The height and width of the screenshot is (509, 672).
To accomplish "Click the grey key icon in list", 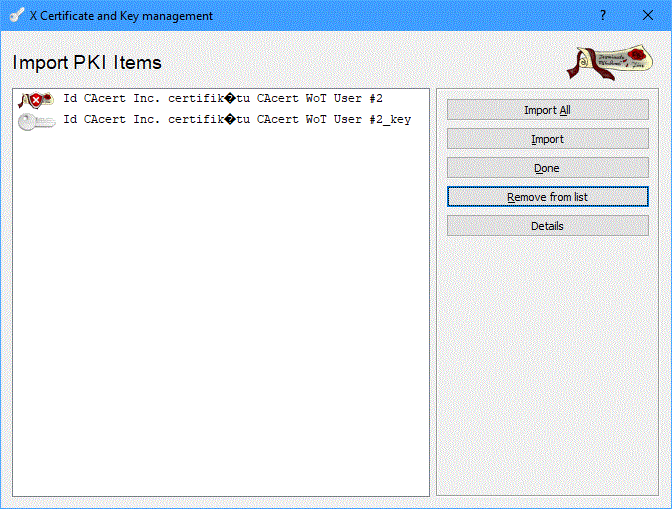I will [x=36, y=120].
